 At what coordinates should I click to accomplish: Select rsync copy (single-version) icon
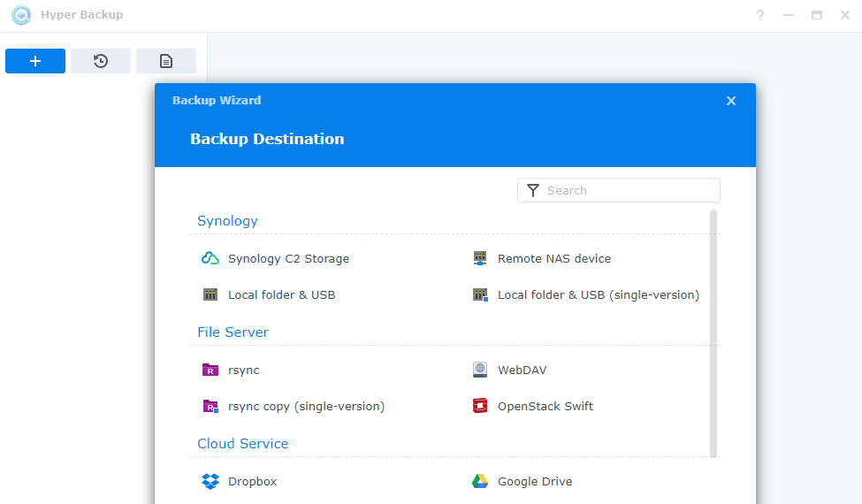pyautogui.click(x=210, y=406)
